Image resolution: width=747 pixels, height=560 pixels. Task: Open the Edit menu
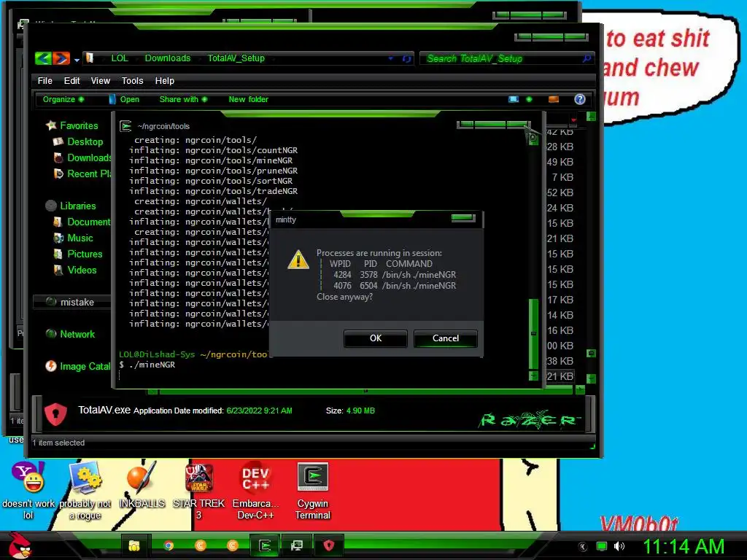pyautogui.click(x=72, y=80)
